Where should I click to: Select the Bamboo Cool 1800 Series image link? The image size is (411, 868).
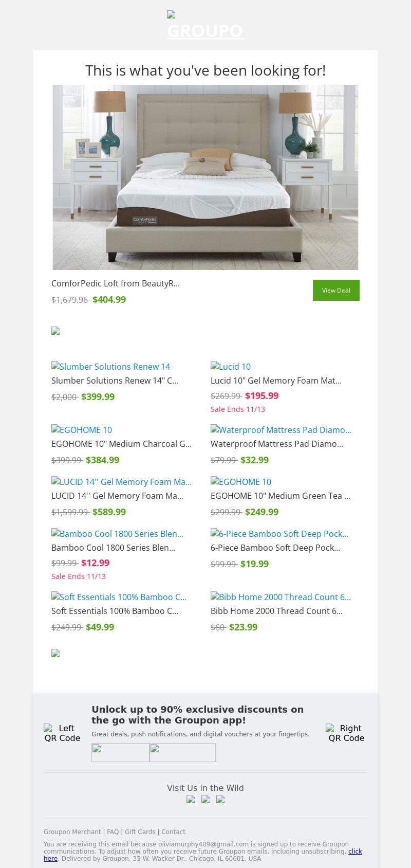point(117,534)
